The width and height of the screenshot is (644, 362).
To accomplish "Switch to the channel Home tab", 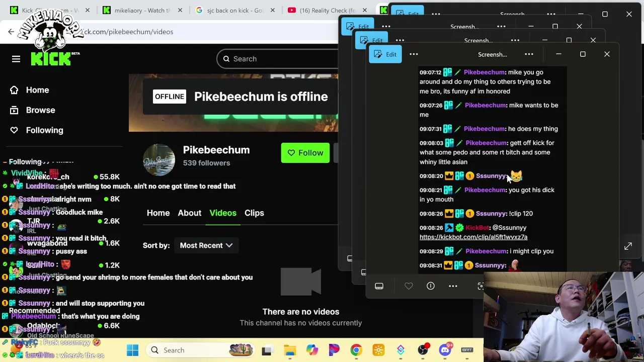I will point(158,213).
